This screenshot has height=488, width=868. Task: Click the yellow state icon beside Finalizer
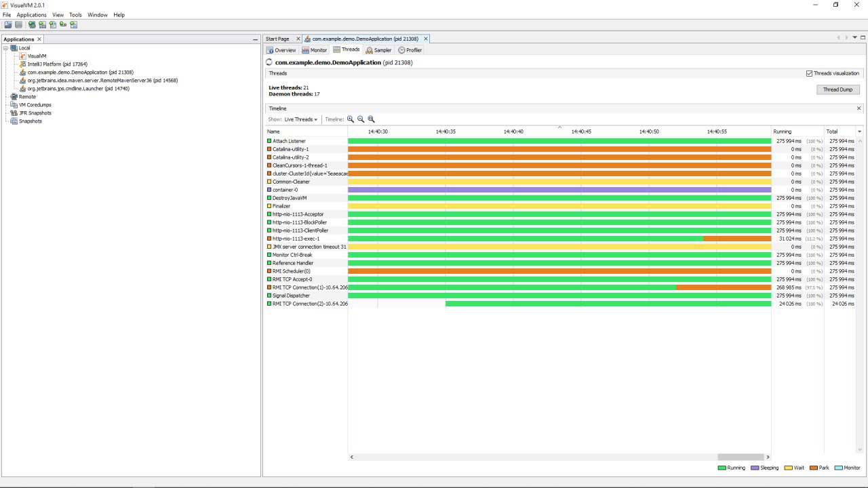click(x=269, y=206)
